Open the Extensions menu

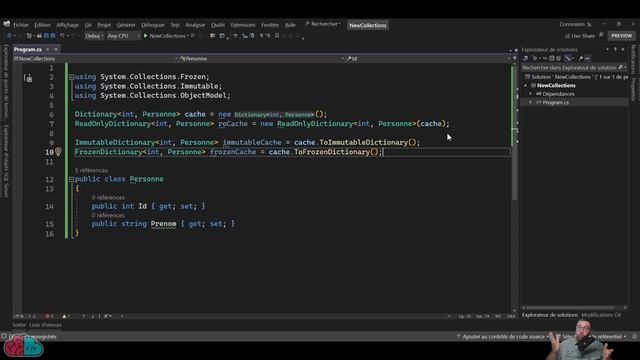pyautogui.click(x=243, y=25)
